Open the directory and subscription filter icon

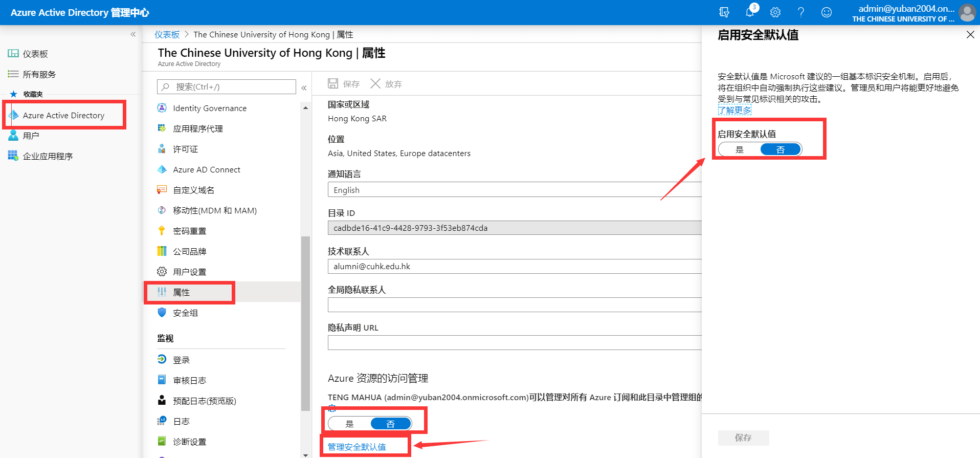click(724, 12)
